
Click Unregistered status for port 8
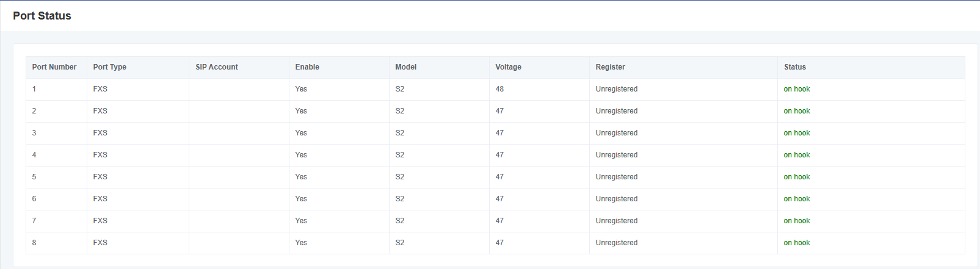(x=617, y=243)
